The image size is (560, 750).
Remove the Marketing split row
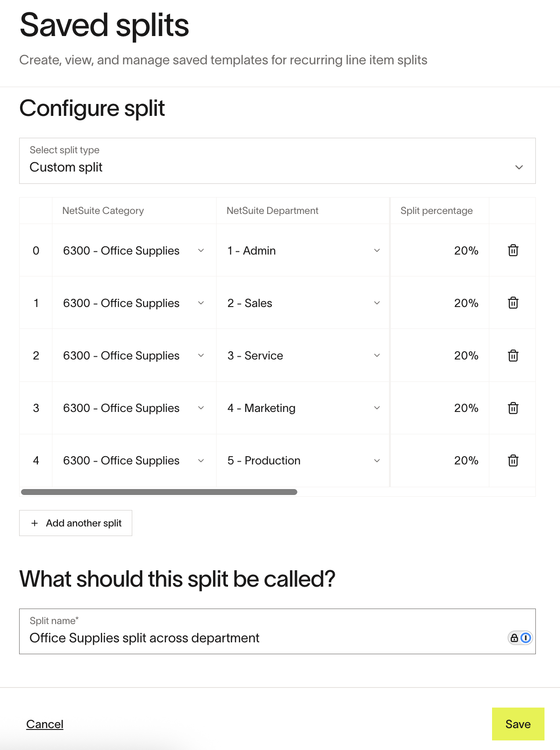(x=513, y=408)
